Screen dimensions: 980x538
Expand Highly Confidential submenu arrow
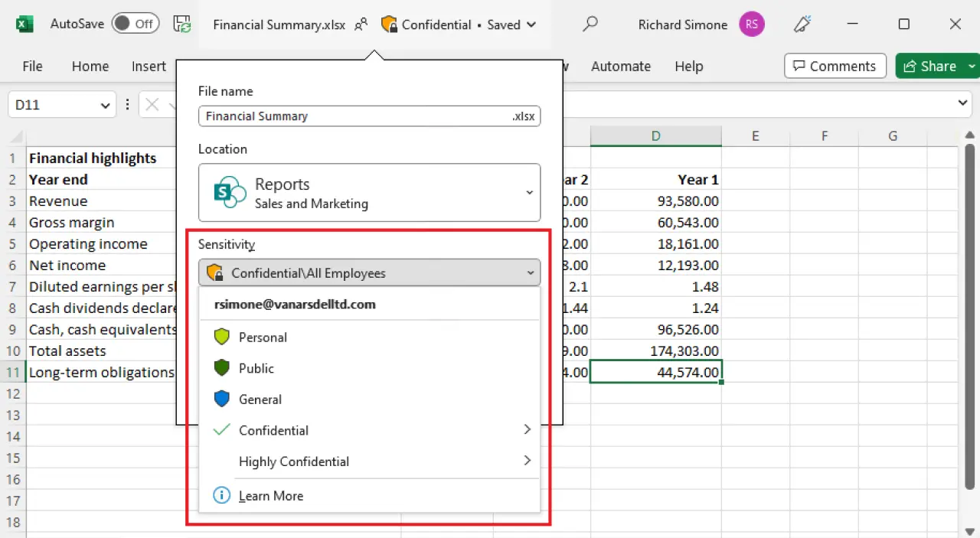pos(527,461)
